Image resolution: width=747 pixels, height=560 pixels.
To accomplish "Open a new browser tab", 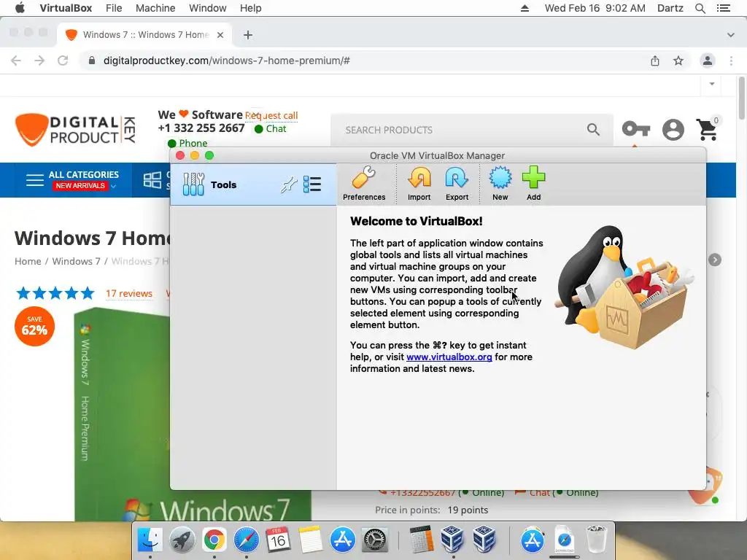I will 248,35.
